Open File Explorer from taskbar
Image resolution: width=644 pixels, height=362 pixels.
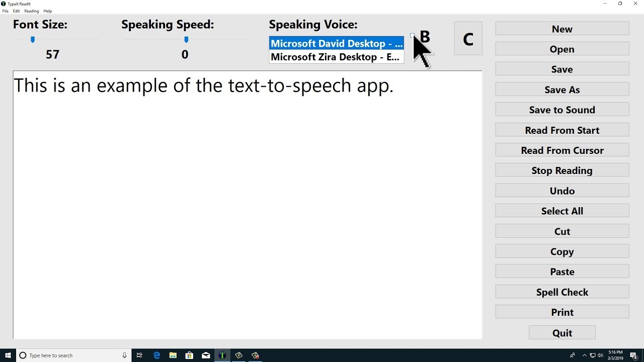[x=173, y=355]
